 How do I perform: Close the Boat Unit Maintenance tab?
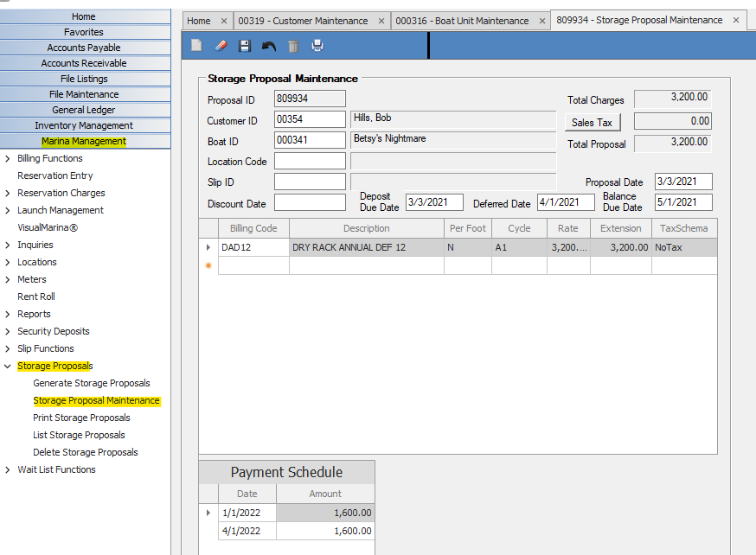pyautogui.click(x=541, y=21)
